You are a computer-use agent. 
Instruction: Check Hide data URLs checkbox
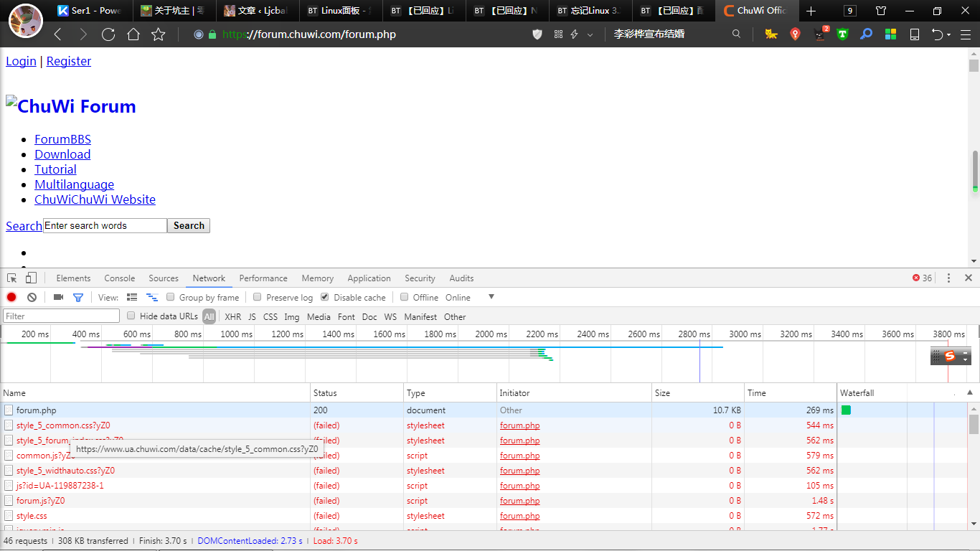131,316
